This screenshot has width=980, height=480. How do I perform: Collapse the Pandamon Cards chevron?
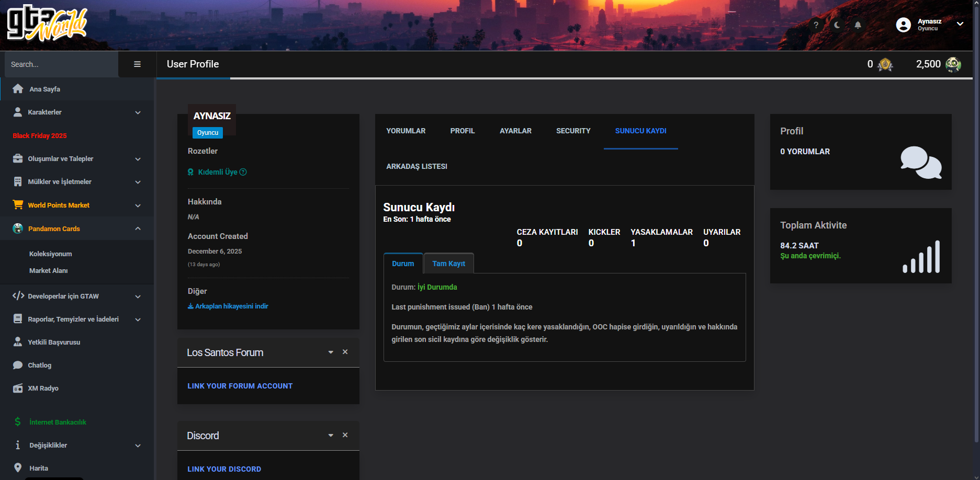pos(138,228)
